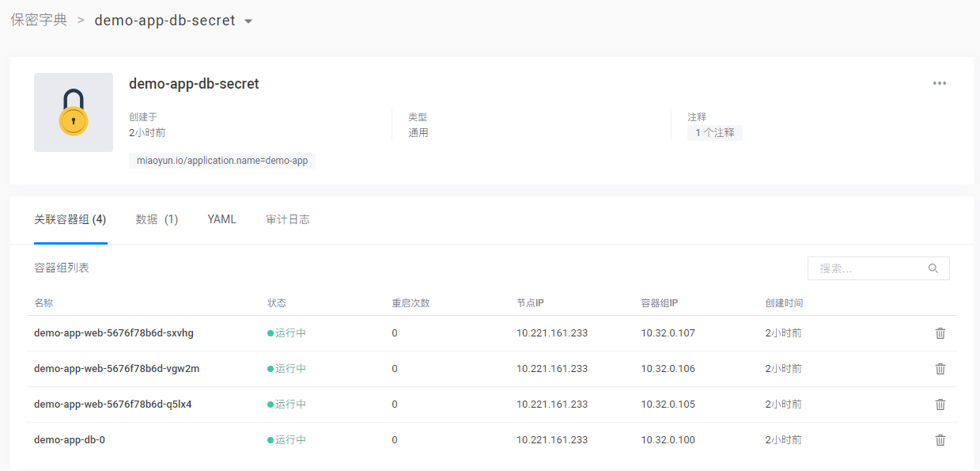The image size is (980, 471).
Task: Open pod demo-app-web-5676f78b6d-sxvhg details
Action: 114,333
